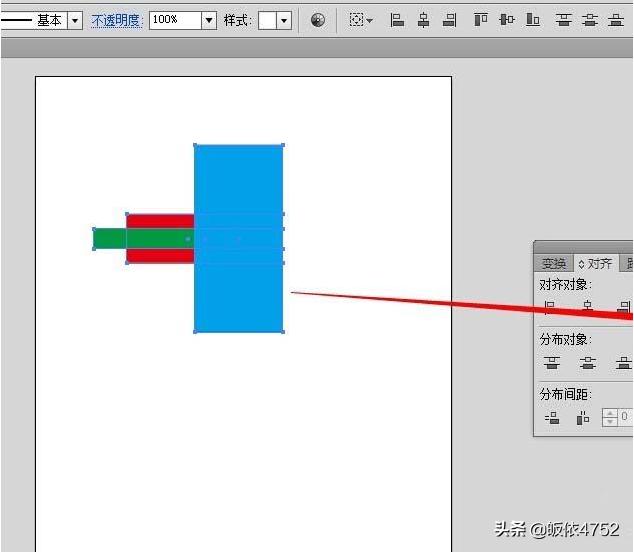
Task: Open the opacity value dropdown arrow
Action: point(209,20)
